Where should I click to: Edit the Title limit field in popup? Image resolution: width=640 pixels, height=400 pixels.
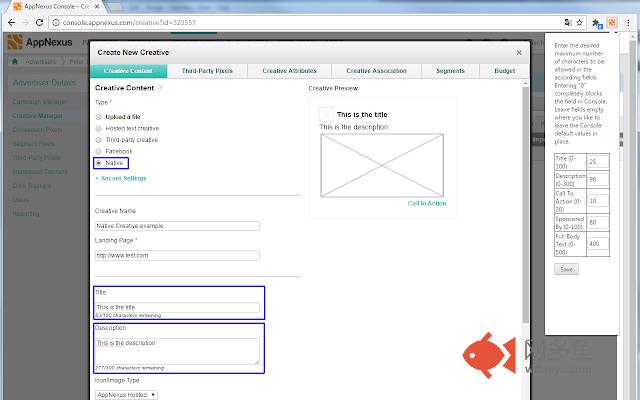pos(598,162)
